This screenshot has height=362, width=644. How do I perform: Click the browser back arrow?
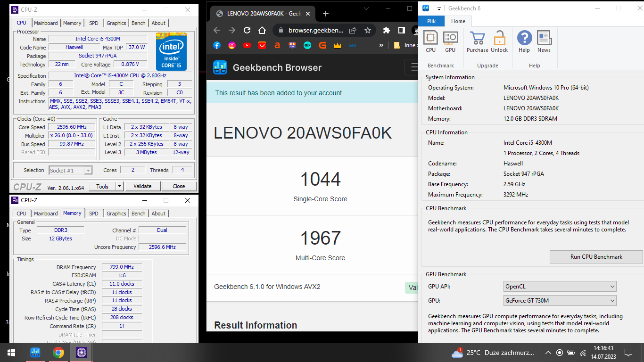(217, 30)
